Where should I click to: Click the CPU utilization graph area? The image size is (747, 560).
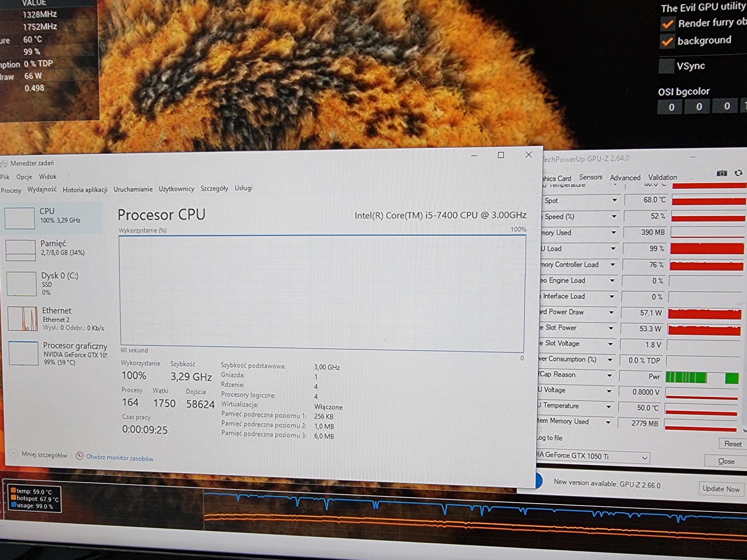322,293
